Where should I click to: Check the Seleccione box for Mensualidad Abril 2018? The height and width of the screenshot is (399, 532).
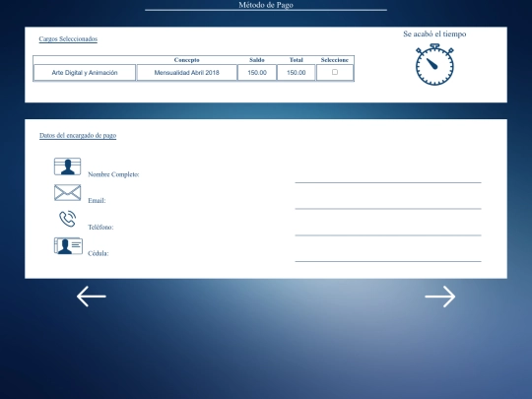coord(335,72)
